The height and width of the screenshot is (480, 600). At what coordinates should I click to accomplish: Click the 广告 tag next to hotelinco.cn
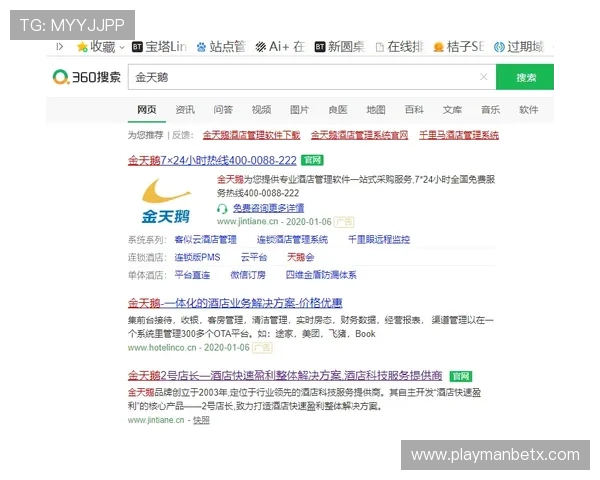click(x=262, y=348)
